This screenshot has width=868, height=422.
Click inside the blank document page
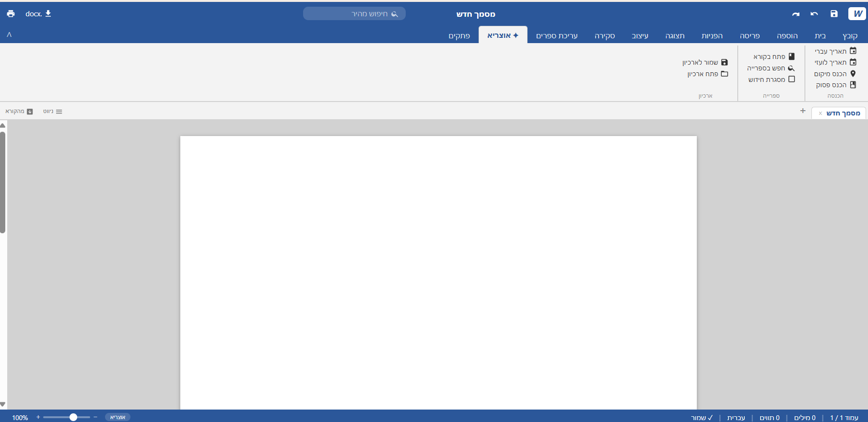438,273
